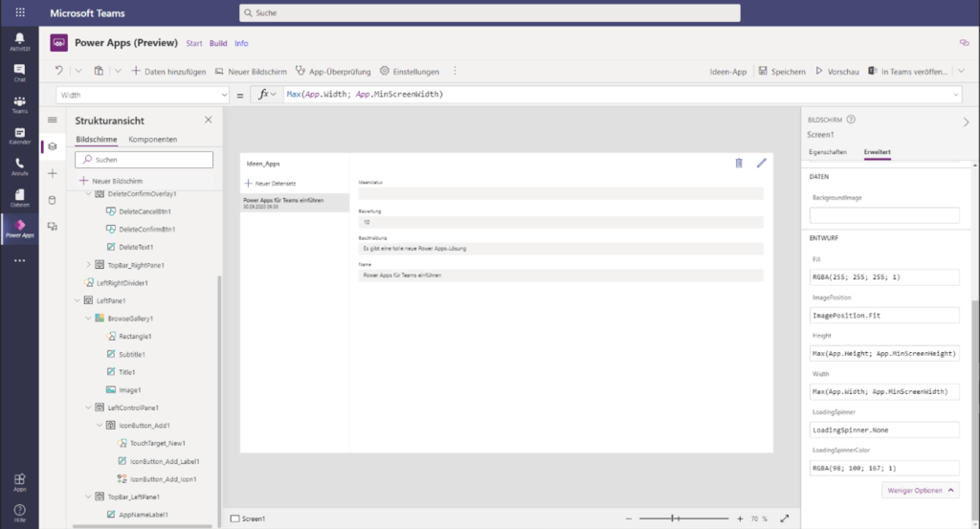Viewport: 980px width, 529px height.
Task: Select DeleteCancelBtn1 in tree
Action: tap(145, 211)
